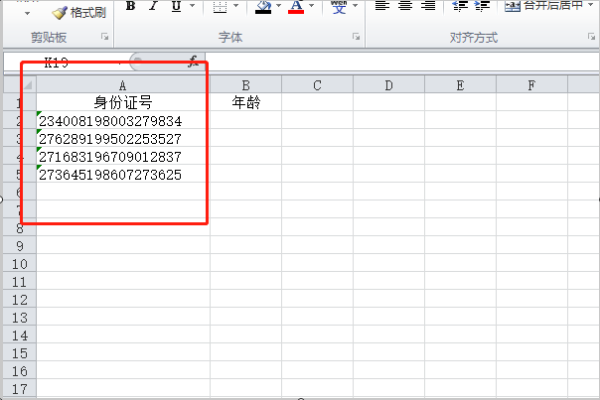Click Merge and Center (合并后居中)
The image size is (600, 400).
click(x=544, y=5)
